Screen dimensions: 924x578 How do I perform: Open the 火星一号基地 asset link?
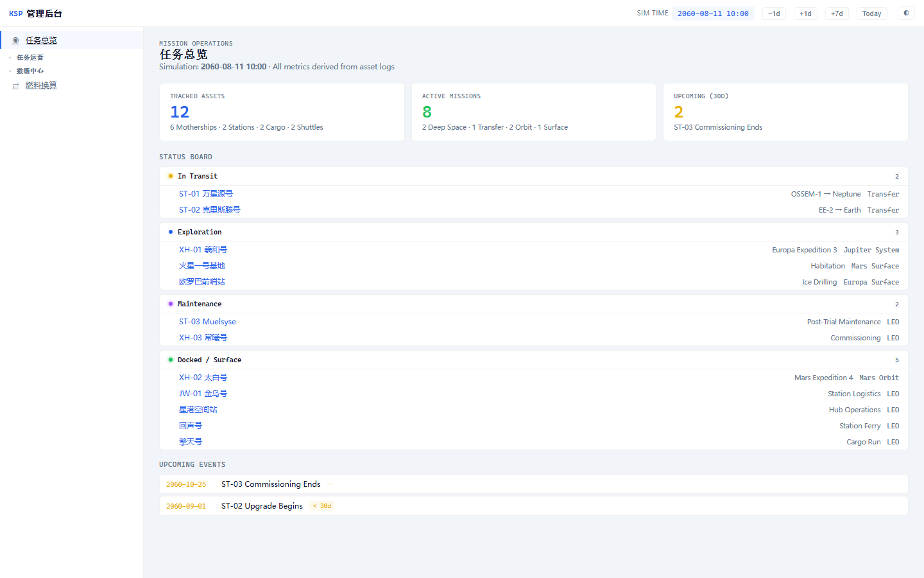tap(202, 266)
